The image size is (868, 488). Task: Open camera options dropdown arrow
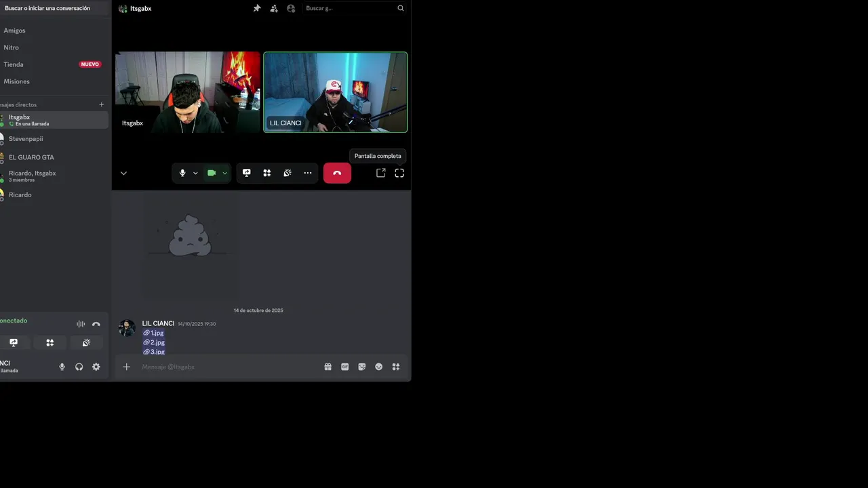[x=224, y=173]
